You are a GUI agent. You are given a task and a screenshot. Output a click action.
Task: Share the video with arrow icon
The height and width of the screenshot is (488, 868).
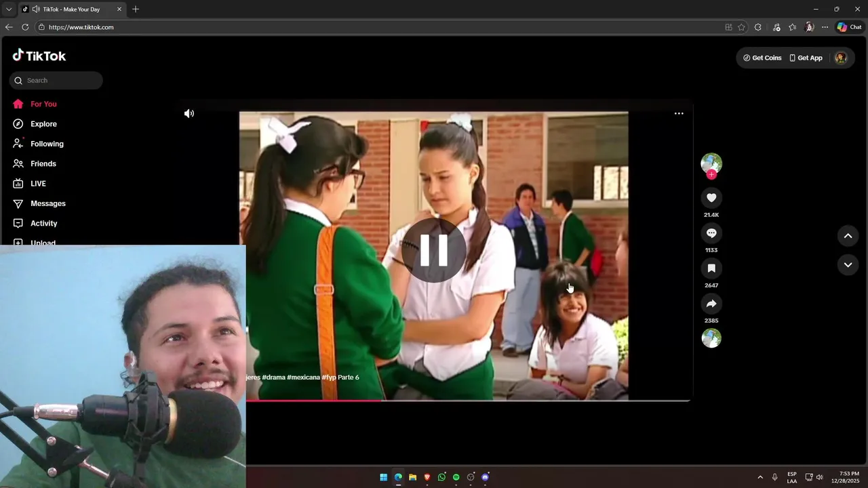pos(711,304)
